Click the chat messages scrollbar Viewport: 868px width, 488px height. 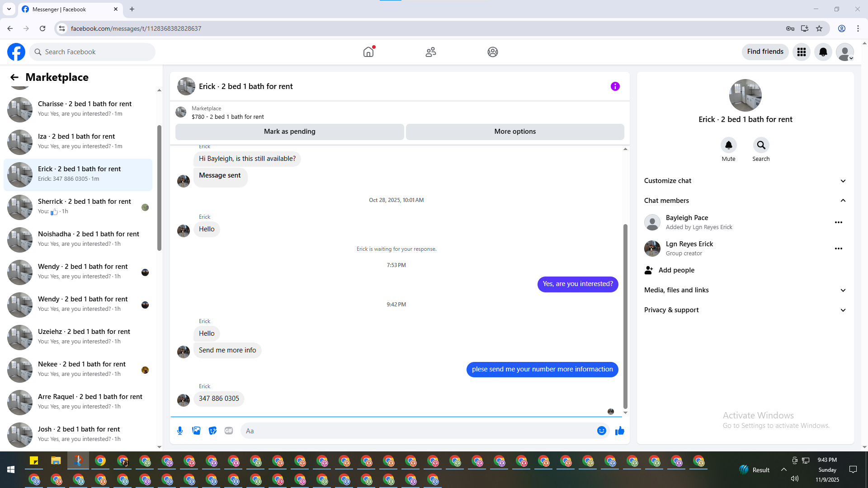coord(625,316)
